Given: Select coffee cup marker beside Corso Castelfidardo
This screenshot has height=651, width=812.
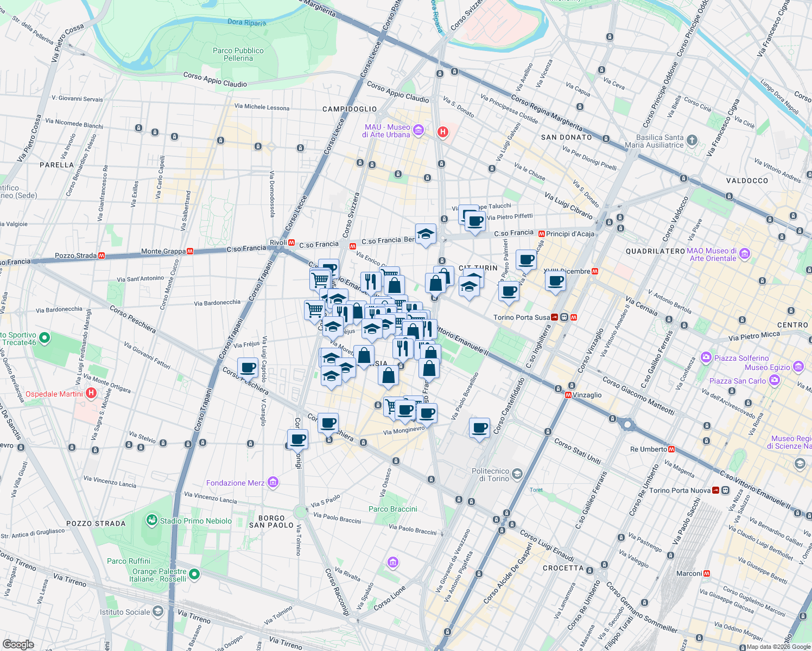Looking at the screenshot, I should (x=479, y=428).
